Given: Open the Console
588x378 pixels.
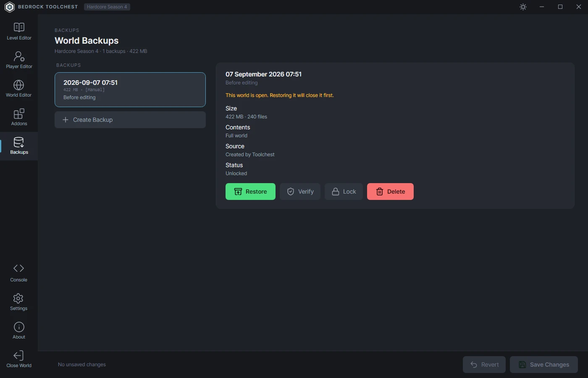Looking at the screenshot, I should tap(19, 273).
